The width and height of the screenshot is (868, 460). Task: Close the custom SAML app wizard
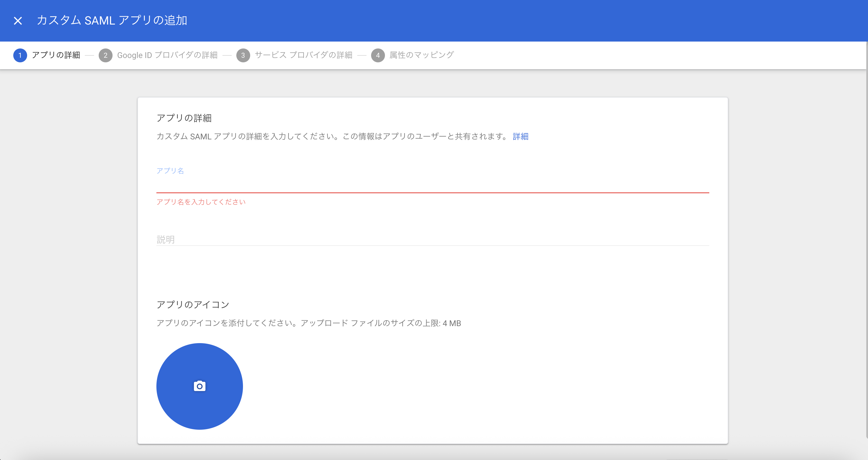(x=18, y=21)
